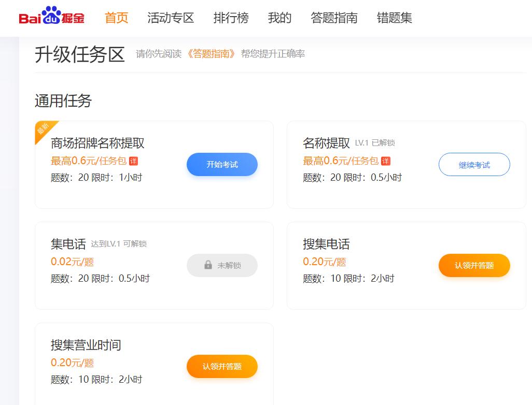Open the 详 badge next to 名称提取 price
Viewport: 532px width, 405px height.
386,161
